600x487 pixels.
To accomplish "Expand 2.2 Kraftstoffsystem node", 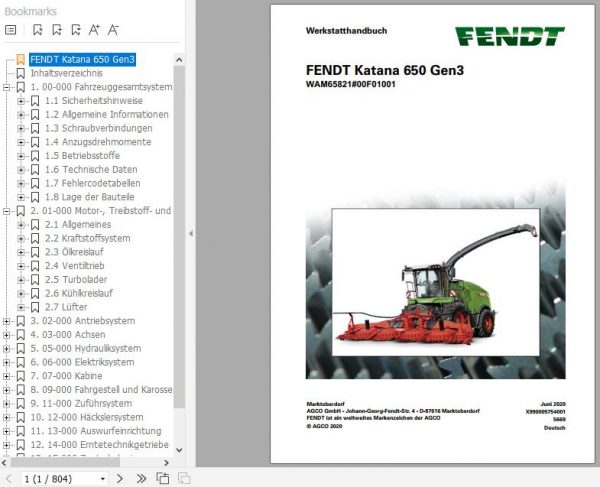I will click(x=21, y=239).
